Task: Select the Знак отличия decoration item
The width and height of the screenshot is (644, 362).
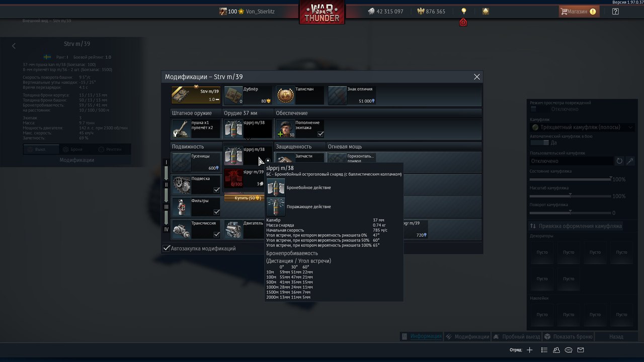Action: [x=352, y=95]
